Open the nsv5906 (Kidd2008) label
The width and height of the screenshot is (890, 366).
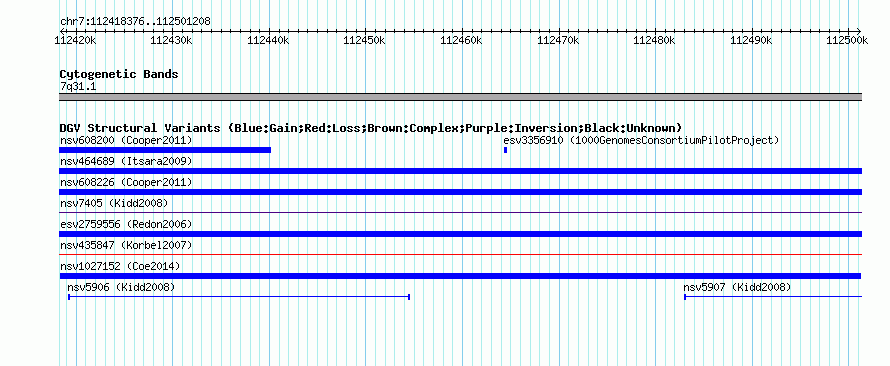coord(121,288)
